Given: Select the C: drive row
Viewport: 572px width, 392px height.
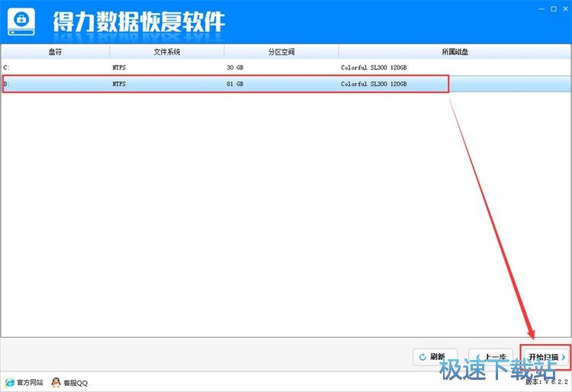Looking at the screenshot, I should point(286,68).
